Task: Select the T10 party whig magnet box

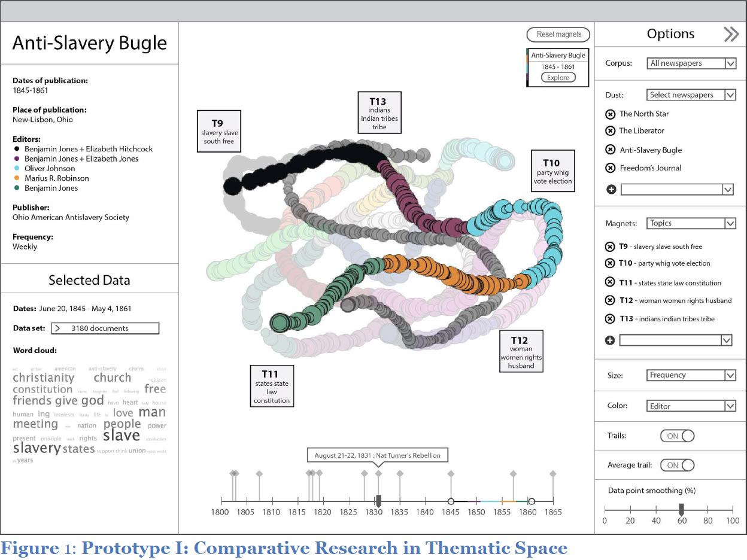Action: coord(552,171)
